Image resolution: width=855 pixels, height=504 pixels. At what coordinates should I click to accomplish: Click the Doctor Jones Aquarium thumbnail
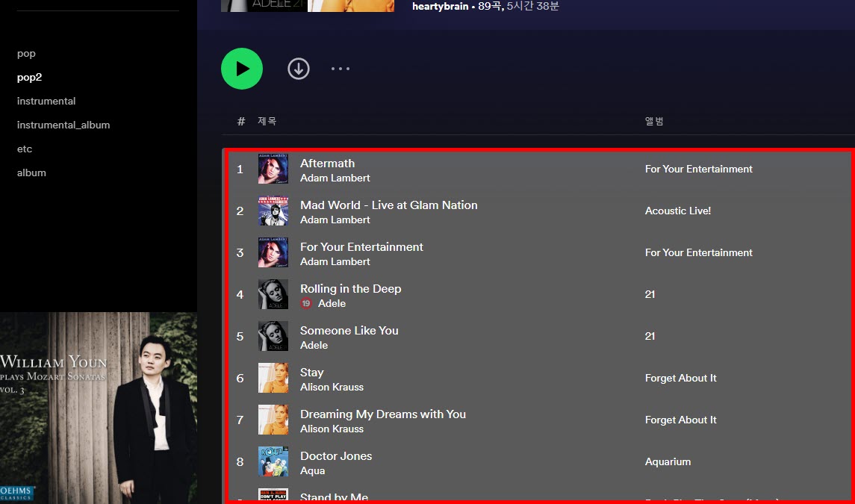click(273, 462)
